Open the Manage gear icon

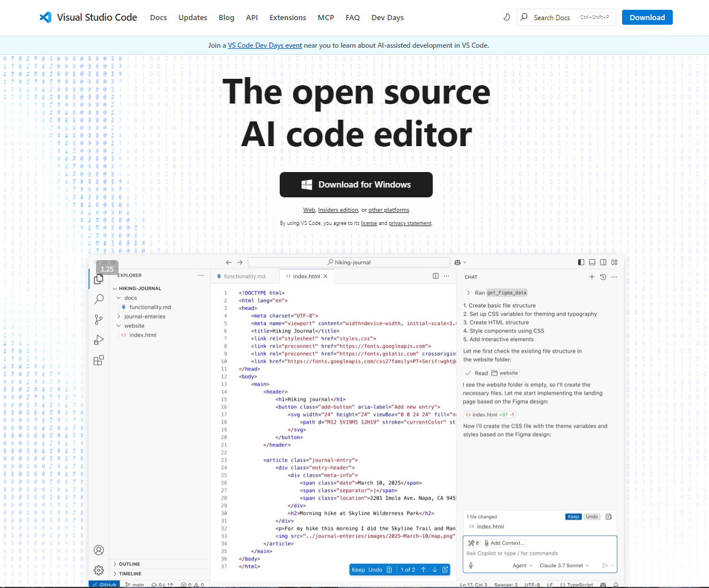99,570
